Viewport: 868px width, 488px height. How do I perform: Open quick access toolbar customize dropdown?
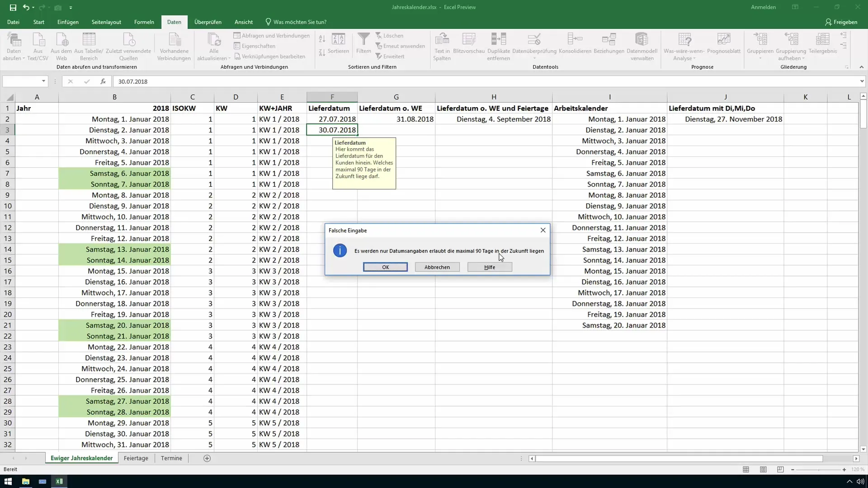[x=71, y=8]
